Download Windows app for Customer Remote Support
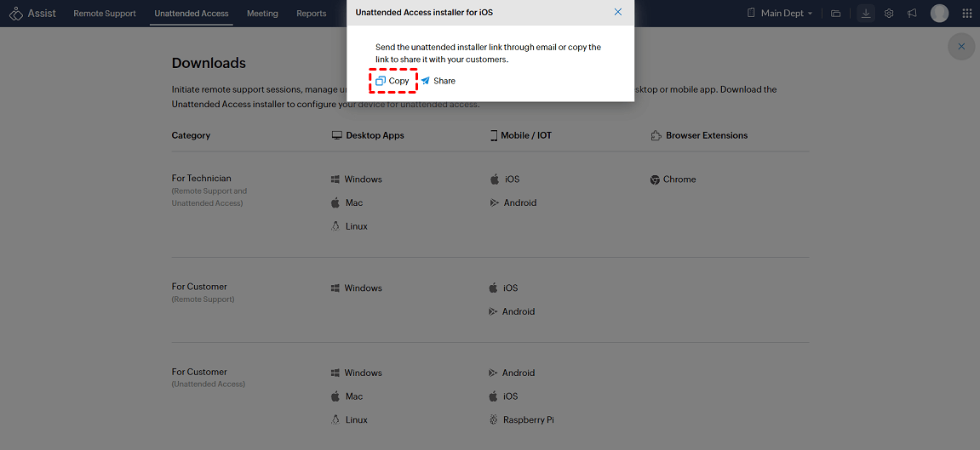 coord(356,288)
